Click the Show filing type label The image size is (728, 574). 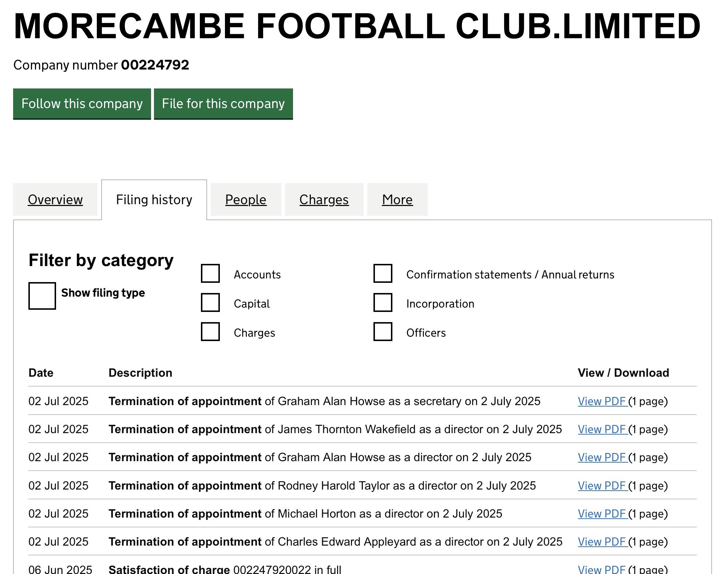point(103,293)
